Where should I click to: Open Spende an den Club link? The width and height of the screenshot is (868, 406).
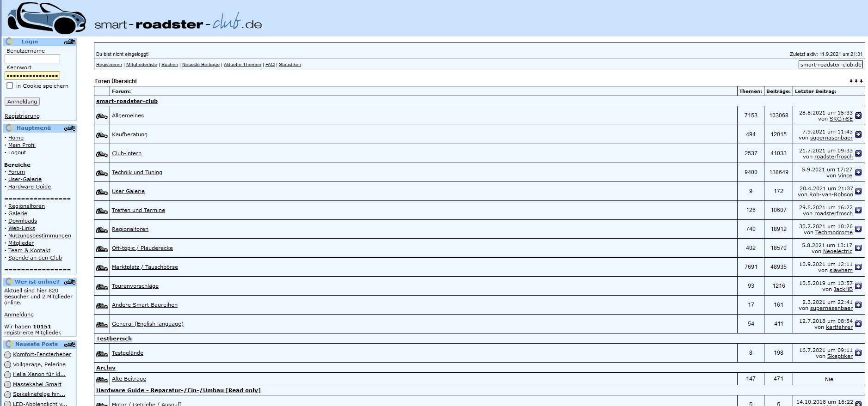35,258
